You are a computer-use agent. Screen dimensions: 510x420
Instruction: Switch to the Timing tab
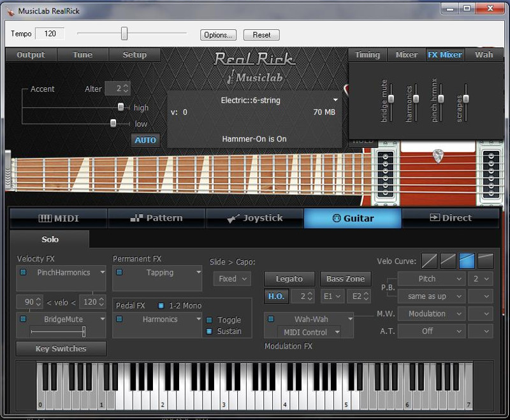click(368, 55)
